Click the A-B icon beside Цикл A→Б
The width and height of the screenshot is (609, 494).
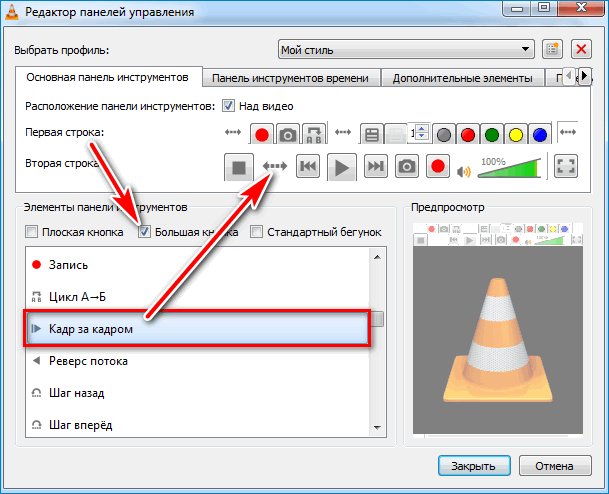(37, 297)
